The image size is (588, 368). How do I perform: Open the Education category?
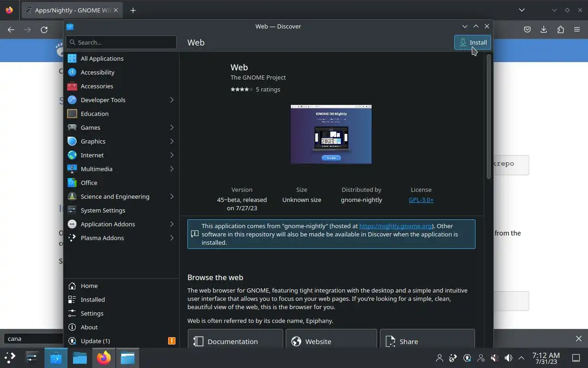pyautogui.click(x=121, y=114)
